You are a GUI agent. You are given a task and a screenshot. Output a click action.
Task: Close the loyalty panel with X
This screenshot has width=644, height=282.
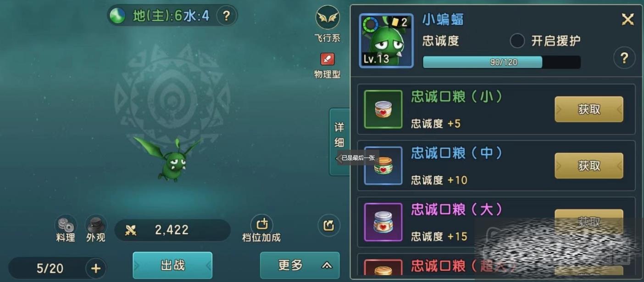click(x=627, y=19)
